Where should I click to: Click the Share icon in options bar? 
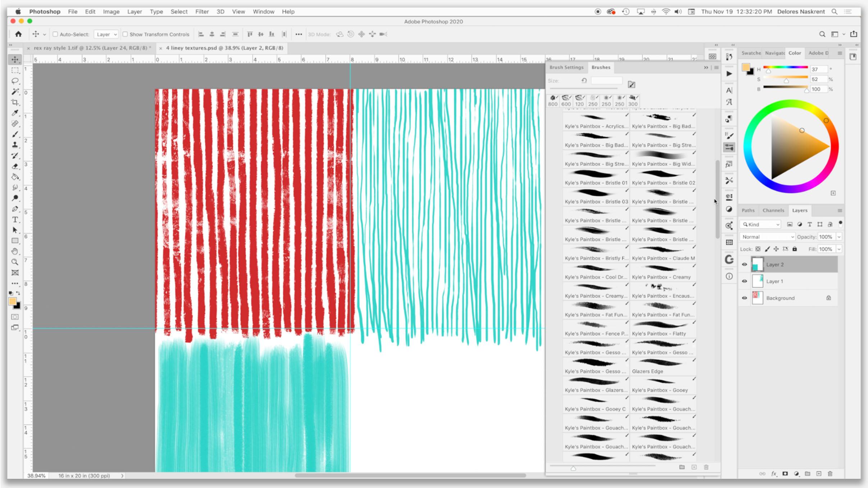pyautogui.click(x=853, y=34)
